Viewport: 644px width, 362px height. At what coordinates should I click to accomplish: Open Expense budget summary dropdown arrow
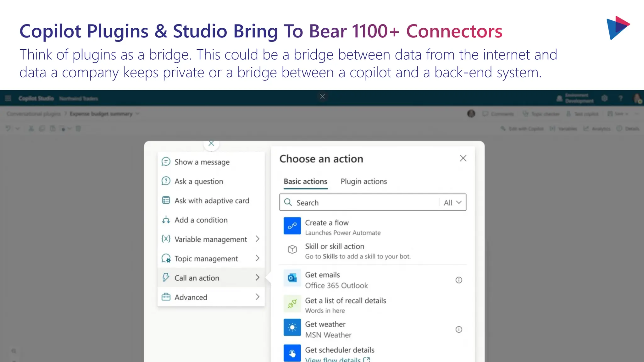pos(137,114)
